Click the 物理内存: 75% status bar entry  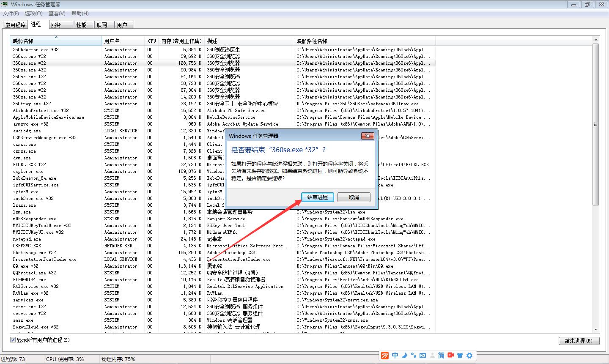pyautogui.click(x=118, y=359)
